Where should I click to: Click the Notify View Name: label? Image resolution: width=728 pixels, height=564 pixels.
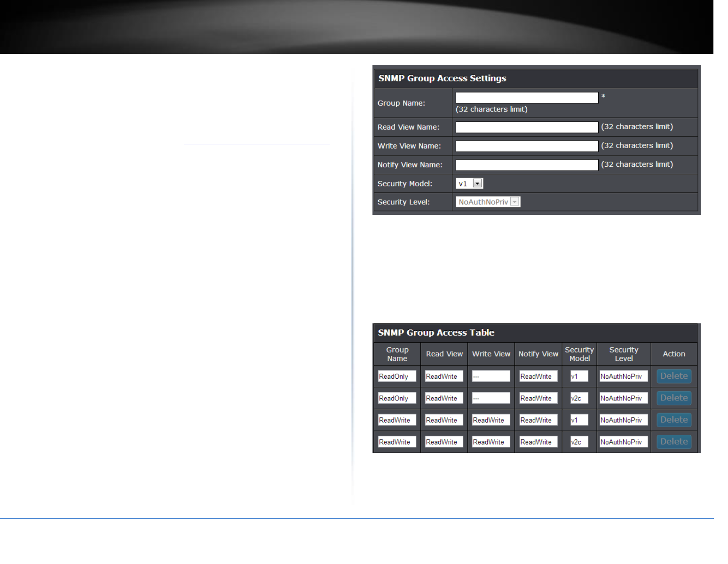pos(410,165)
